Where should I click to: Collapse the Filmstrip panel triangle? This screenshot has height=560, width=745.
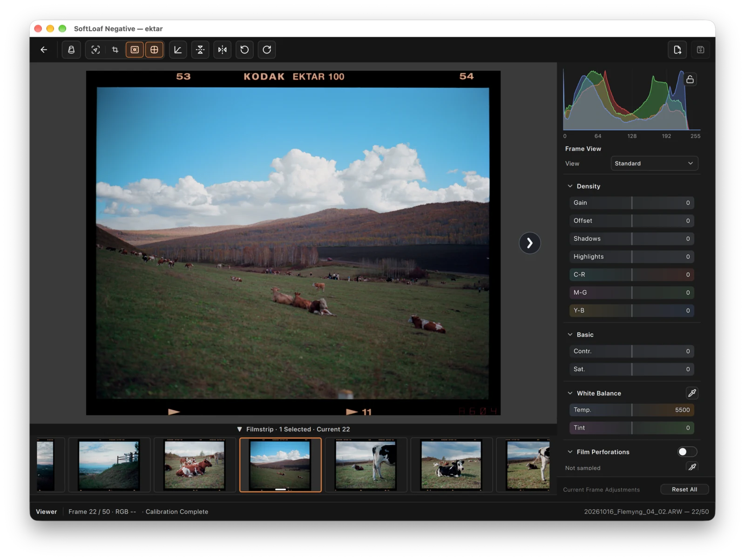tap(239, 429)
